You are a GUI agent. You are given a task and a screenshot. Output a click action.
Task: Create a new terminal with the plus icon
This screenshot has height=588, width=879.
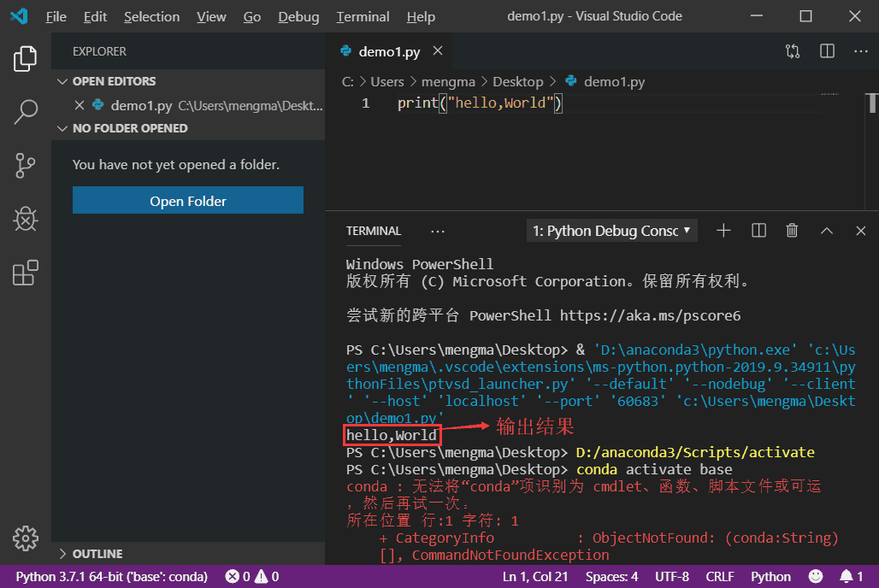723,230
